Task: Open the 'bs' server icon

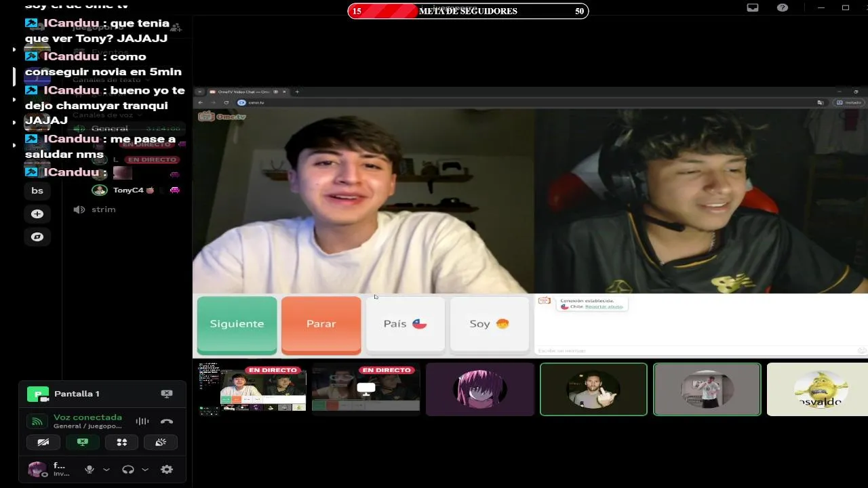Action: pos(37,190)
